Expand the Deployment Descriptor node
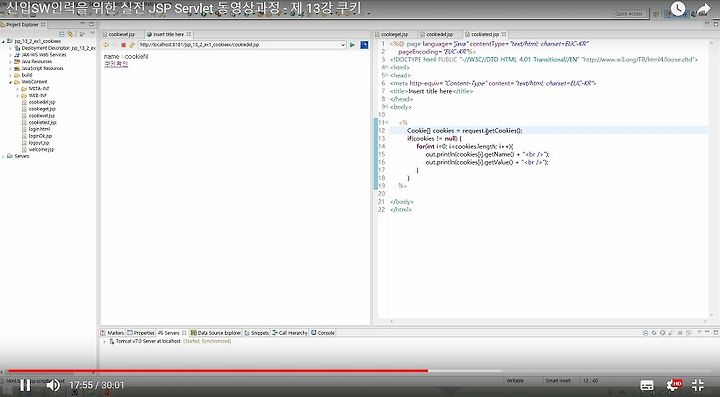720x397 pixels. (10, 48)
